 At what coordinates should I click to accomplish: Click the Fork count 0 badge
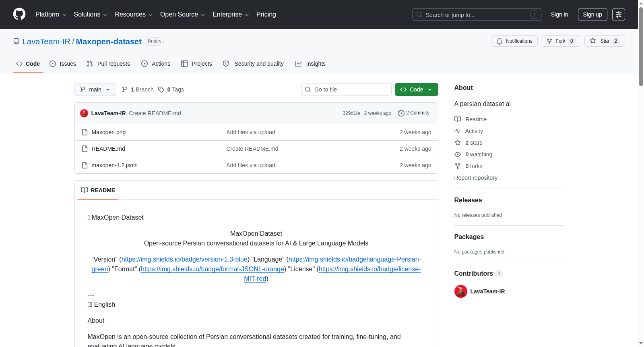click(x=572, y=41)
